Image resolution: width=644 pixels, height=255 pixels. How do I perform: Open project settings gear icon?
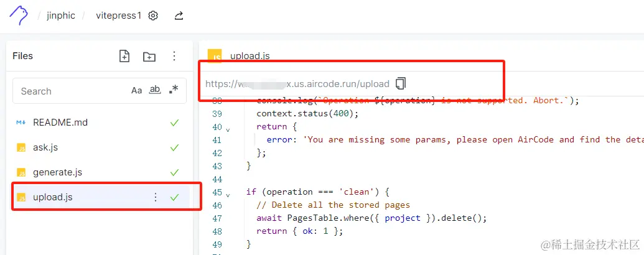153,16
